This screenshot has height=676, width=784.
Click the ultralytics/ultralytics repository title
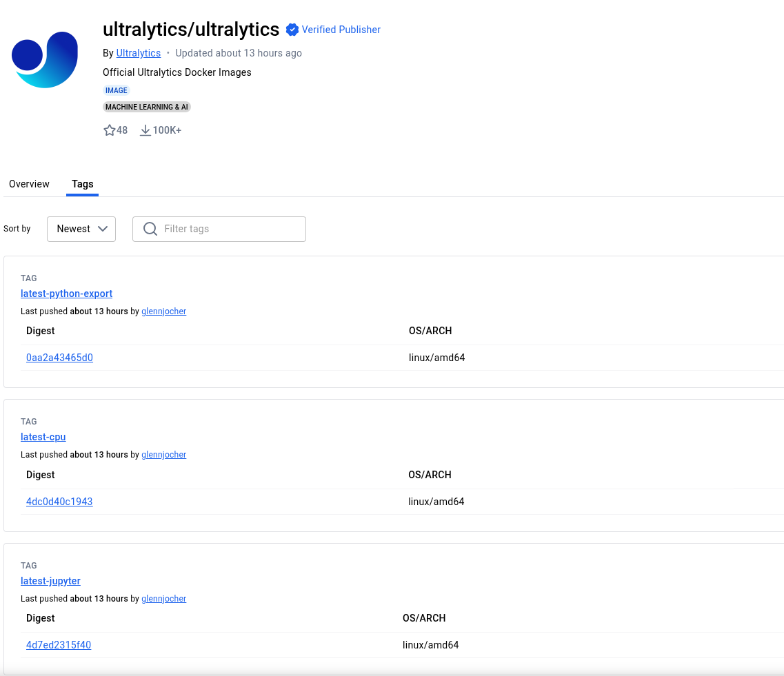point(191,30)
